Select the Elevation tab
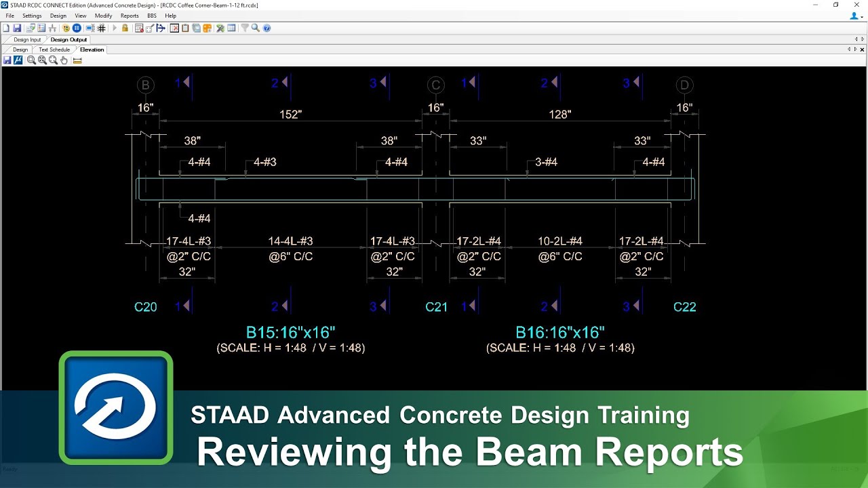This screenshot has height=488, width=868. [x=92, y=49]
